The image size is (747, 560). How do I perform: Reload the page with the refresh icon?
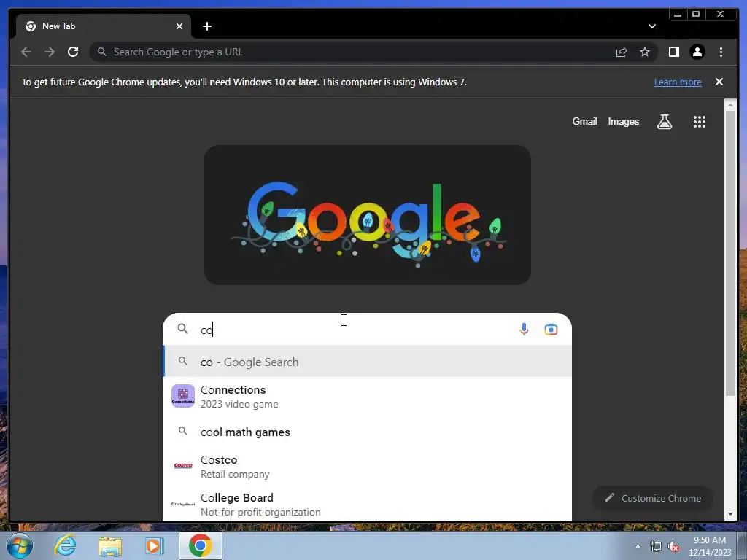(x=73, y=52)
